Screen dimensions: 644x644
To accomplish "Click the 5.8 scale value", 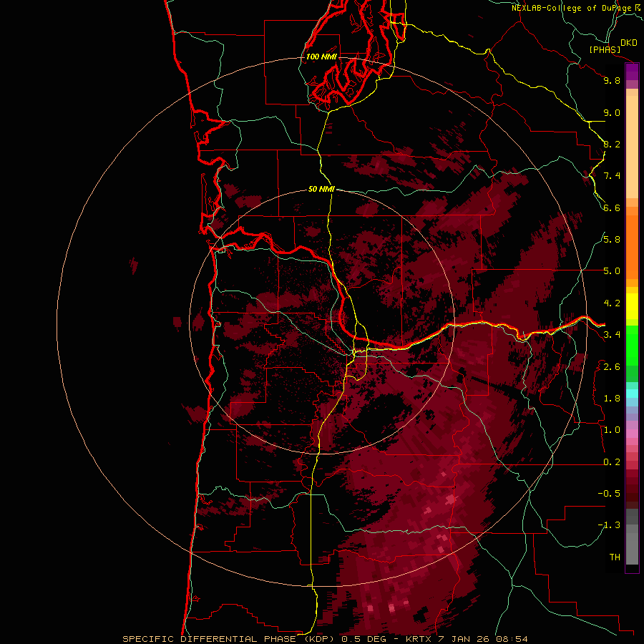I will 612,240.
